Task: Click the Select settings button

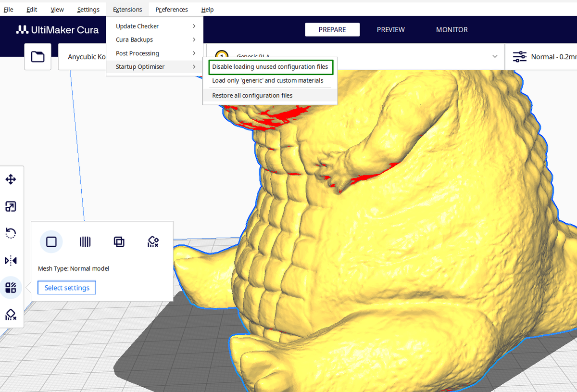Action: (67, 288)
